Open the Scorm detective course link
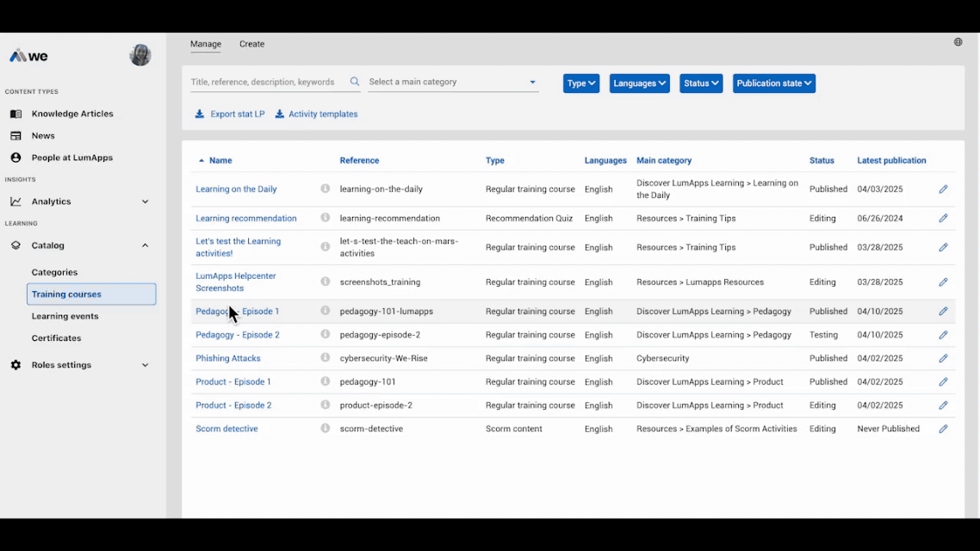The height and width of the screenshot is (551, 980). tap(226, 429)
